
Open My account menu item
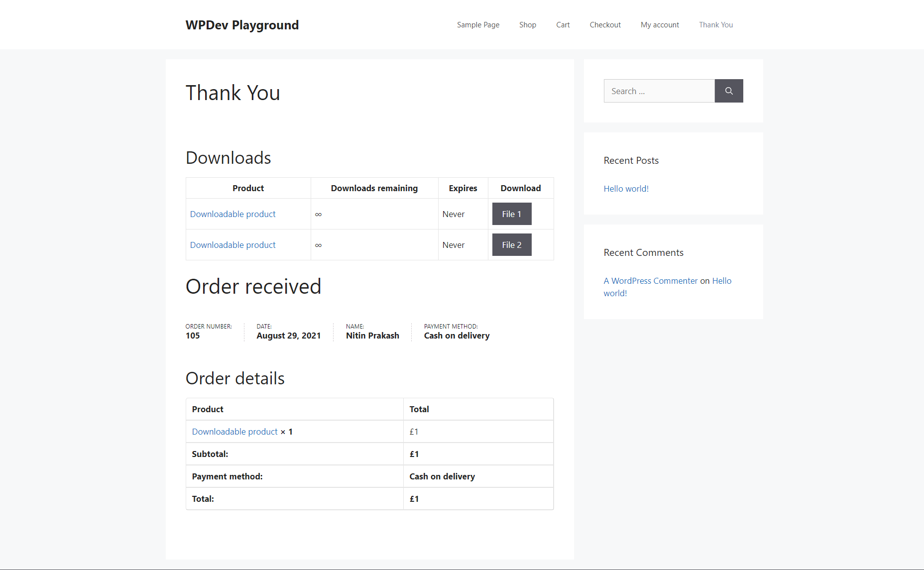tap(660, 25)
